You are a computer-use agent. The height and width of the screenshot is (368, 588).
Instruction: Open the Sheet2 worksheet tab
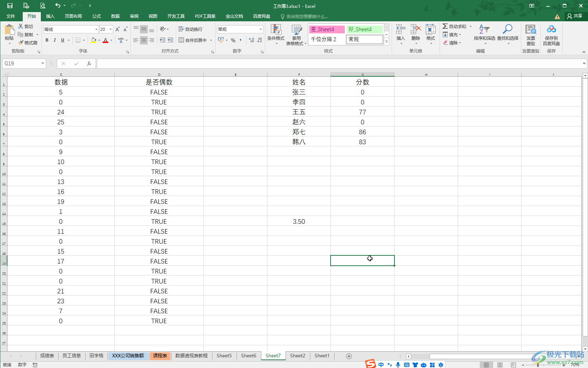coord(298,356)
